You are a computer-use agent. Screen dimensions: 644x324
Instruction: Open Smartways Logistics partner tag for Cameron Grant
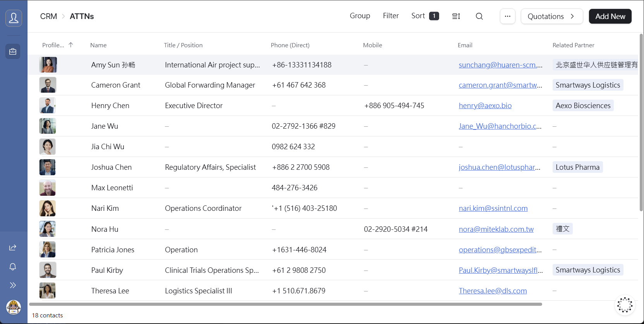coord(588,85)
